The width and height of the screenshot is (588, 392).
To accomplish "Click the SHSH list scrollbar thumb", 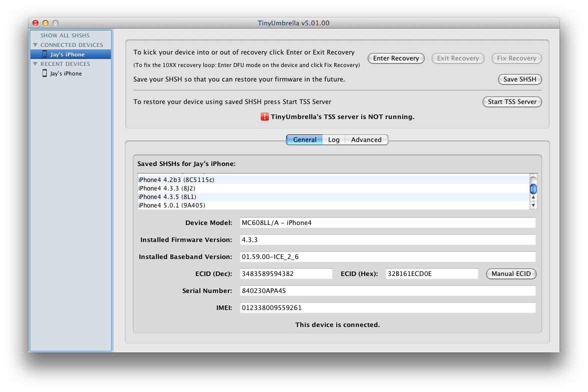I will [x=533, y=188].
